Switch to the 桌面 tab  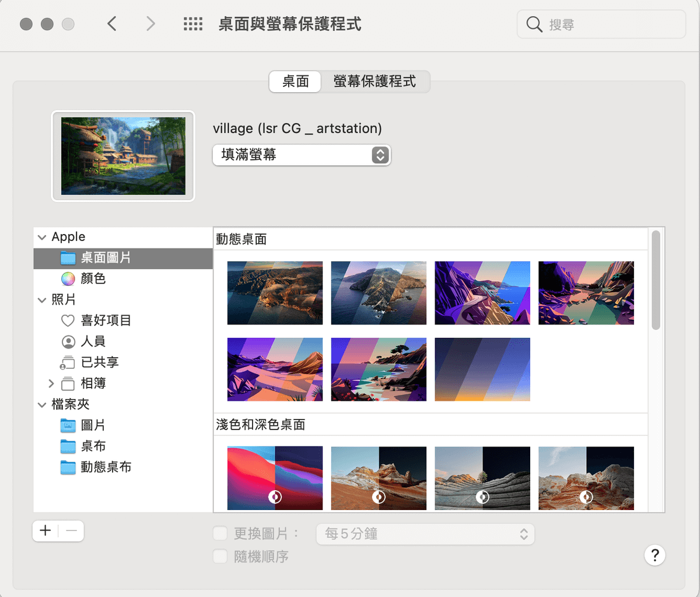[295, 82]
